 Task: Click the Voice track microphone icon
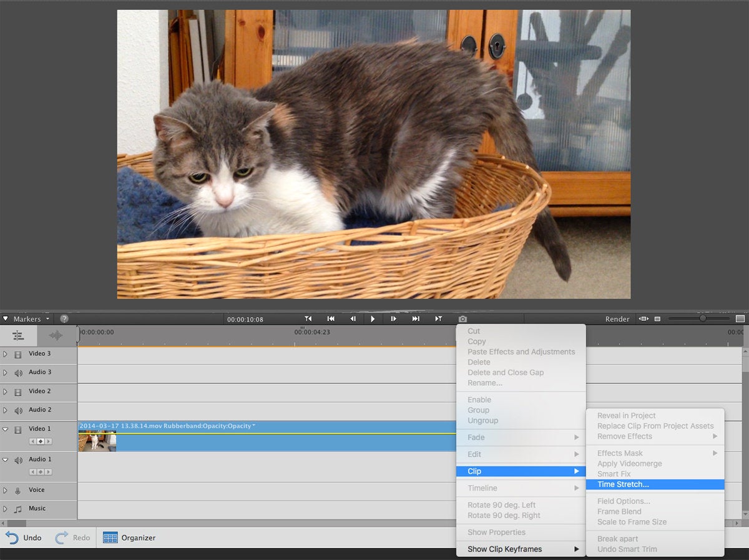pos(18,491)
